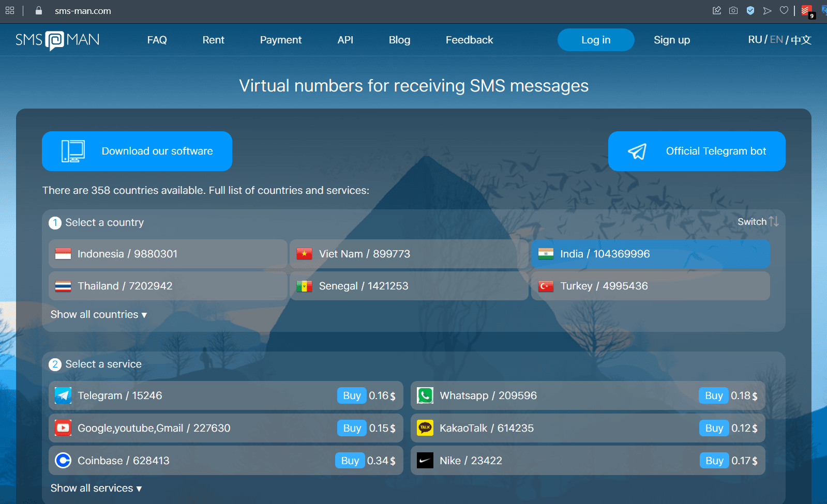Click Nike / 23422 service text
The height and width of the screenshot is (504, 827).
(x=471, y=461)
